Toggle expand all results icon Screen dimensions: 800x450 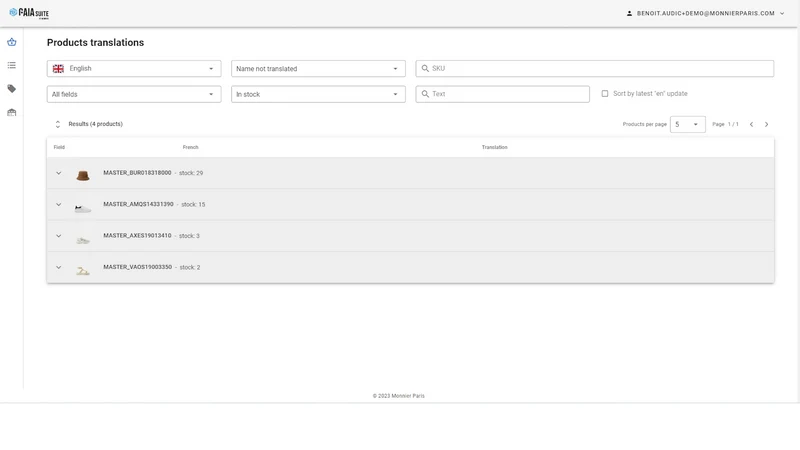(58, 124)
